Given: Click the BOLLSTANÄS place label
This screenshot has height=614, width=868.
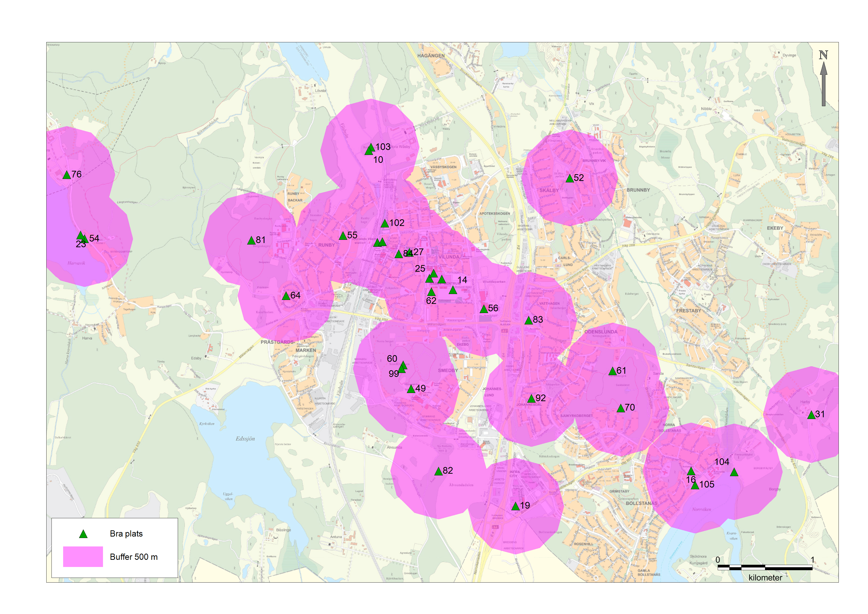Looking at the screenshot, I should point(641,503).
